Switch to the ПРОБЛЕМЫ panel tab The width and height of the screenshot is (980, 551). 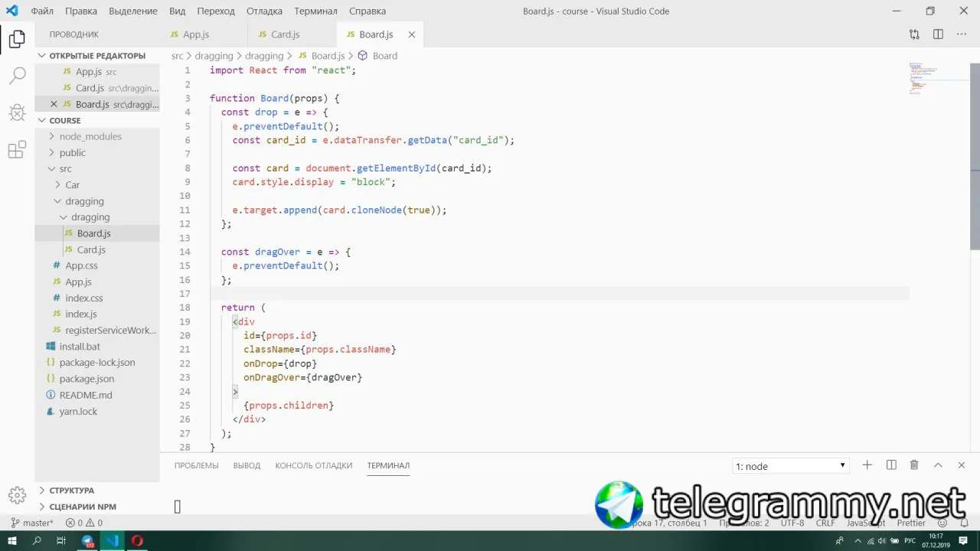(x=196, y=465)
